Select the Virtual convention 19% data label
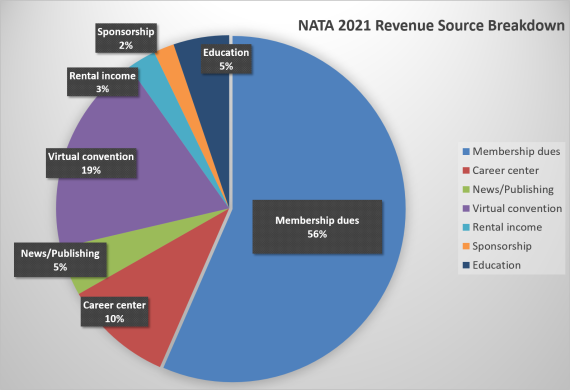The image size is (570, 390). click(91, 163)
